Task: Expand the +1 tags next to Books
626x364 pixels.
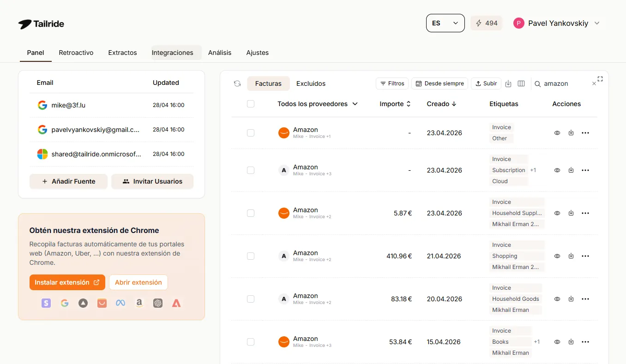Action: point(536,342)
